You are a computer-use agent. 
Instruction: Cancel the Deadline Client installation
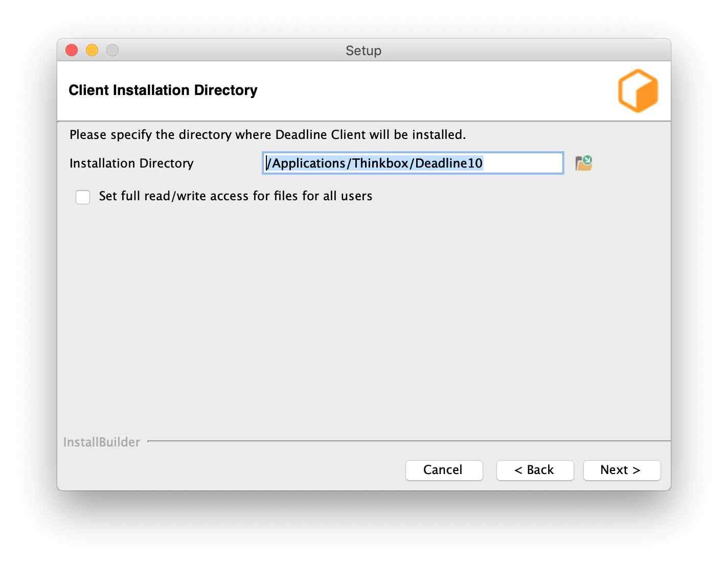[x=443, y=470]
